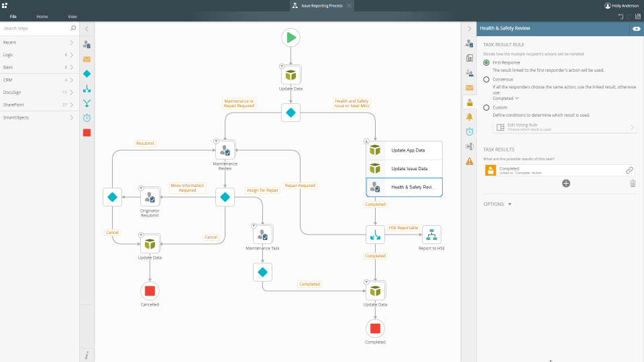This screenshot has height=362, width=644.
Task: Switch to Issue Reporting Process tab
Action: tap(321, 6)
